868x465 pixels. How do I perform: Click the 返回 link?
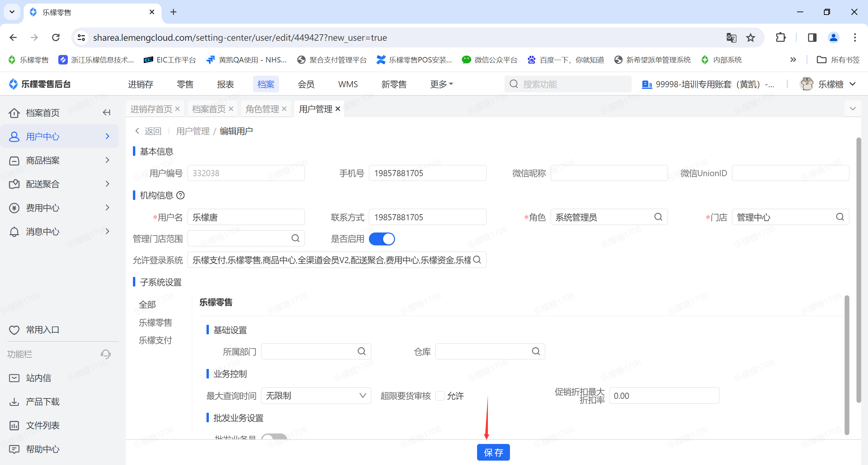pyautogui.click(x=149, y=131)
